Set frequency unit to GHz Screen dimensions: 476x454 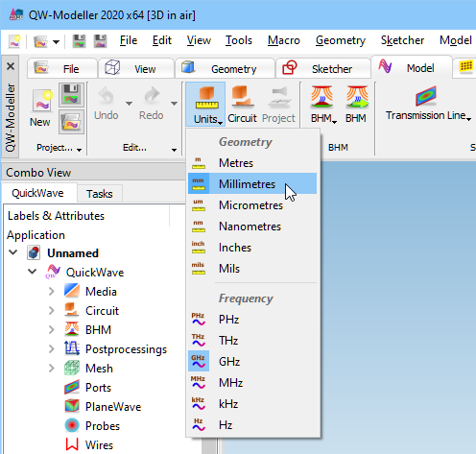tap(252, 362)
